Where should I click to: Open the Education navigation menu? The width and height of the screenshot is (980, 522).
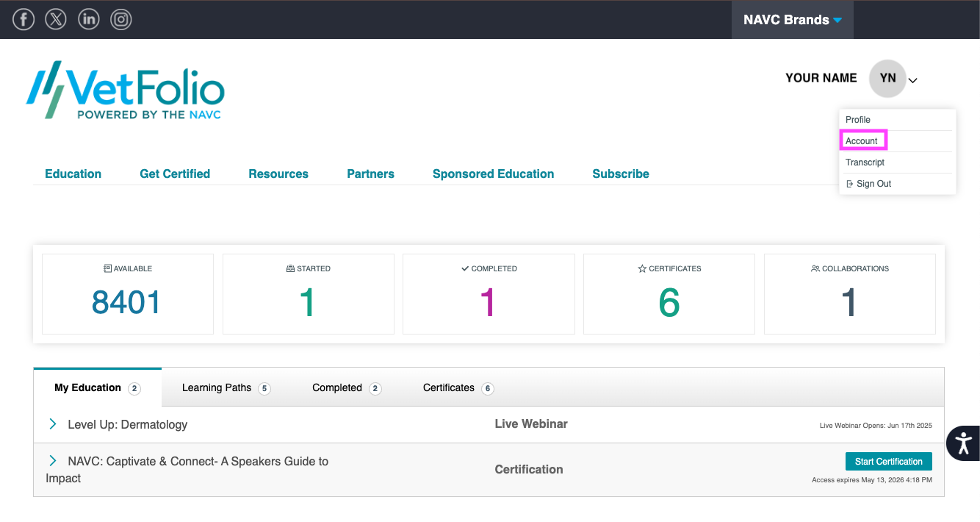tap(73, 174)
